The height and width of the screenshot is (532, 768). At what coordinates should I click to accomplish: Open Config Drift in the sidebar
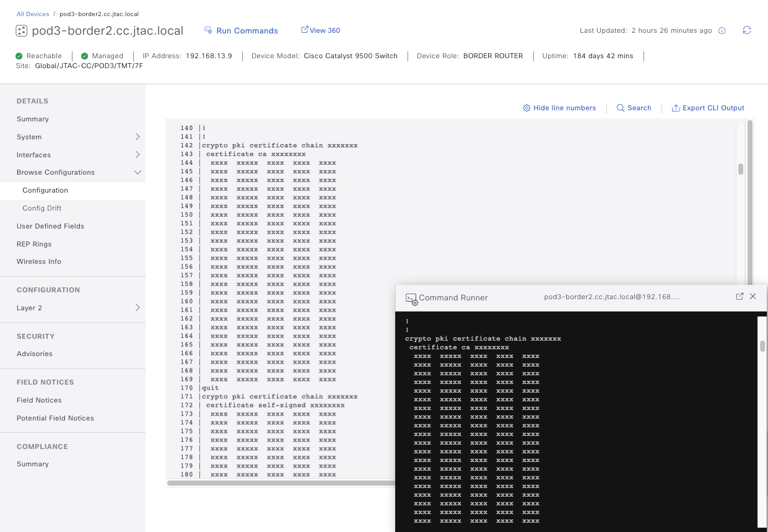[x=42, y=208]
